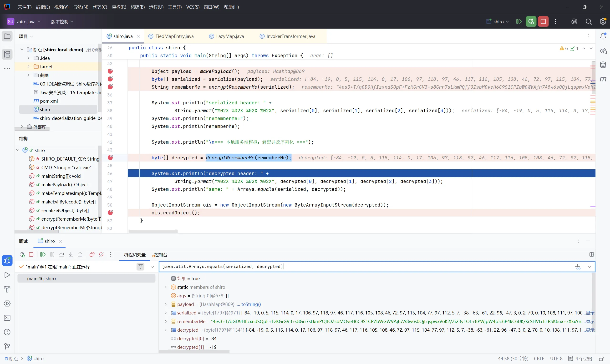Expand the rememberMe variable in debugger
Screen dimensions: 610x364
(x=166, y=321)
